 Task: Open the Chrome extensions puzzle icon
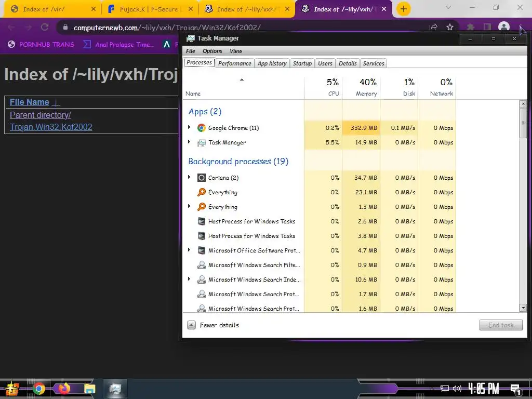pos(471,27)
